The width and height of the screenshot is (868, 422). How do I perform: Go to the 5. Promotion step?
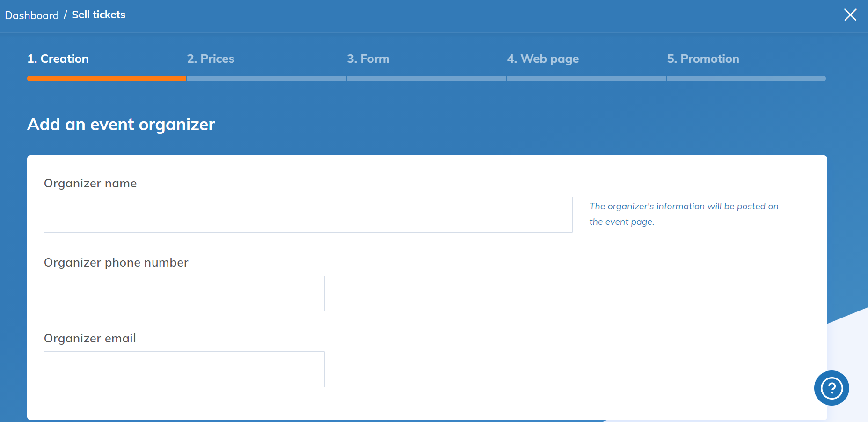click(x=703, y=59)
